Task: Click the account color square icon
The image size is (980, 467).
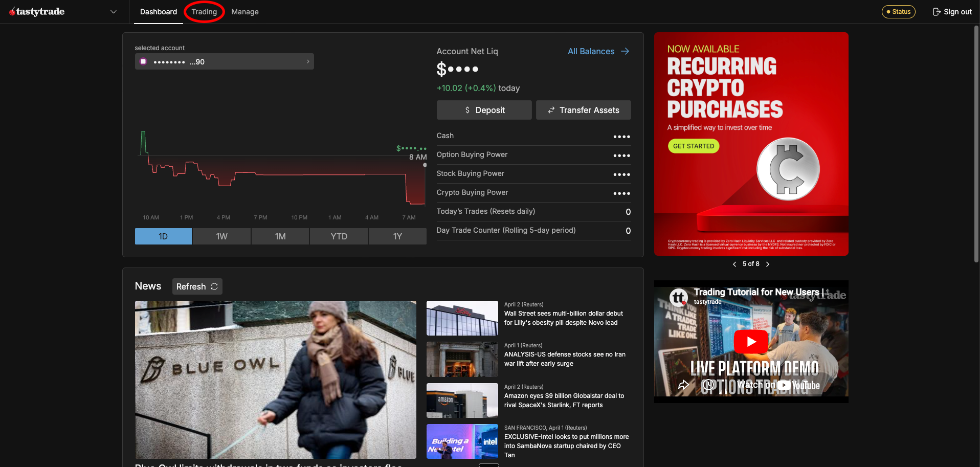Action: (x=143, y=61)
